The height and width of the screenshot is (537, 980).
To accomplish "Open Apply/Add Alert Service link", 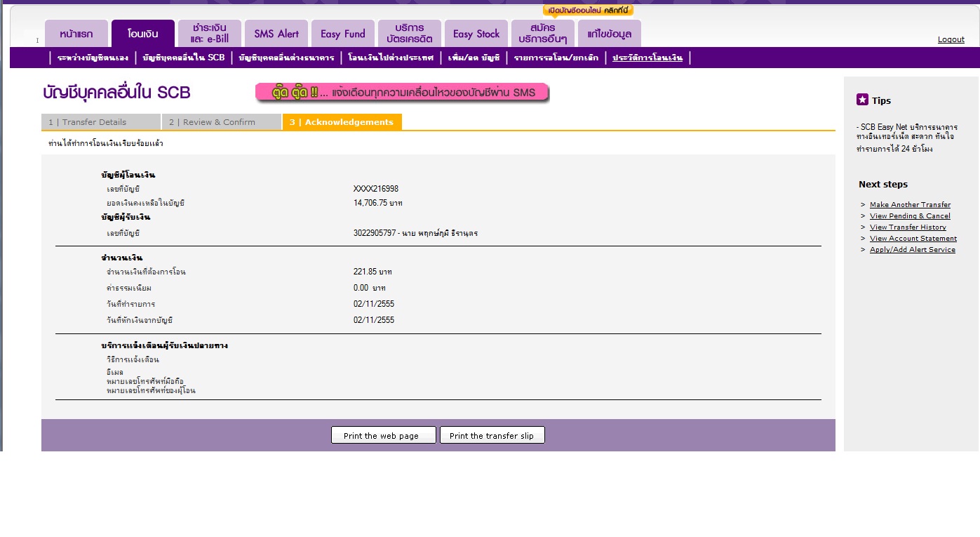I will [913, 250].
